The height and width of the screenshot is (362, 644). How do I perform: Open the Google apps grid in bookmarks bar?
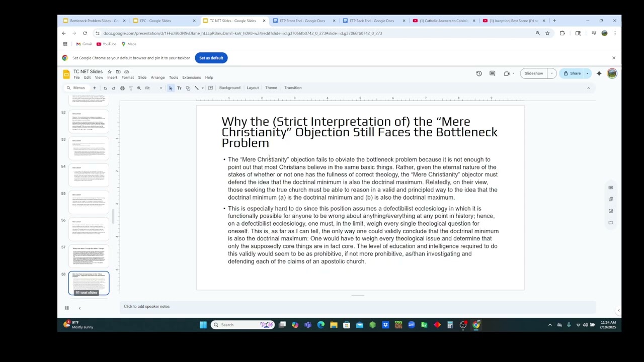pyautogui.click(x=65, y=44)
